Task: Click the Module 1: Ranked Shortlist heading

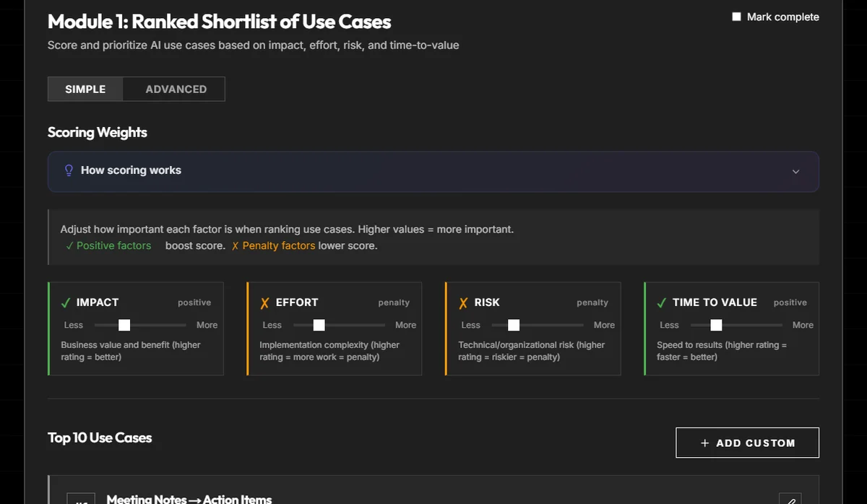Action: [220, 21]
